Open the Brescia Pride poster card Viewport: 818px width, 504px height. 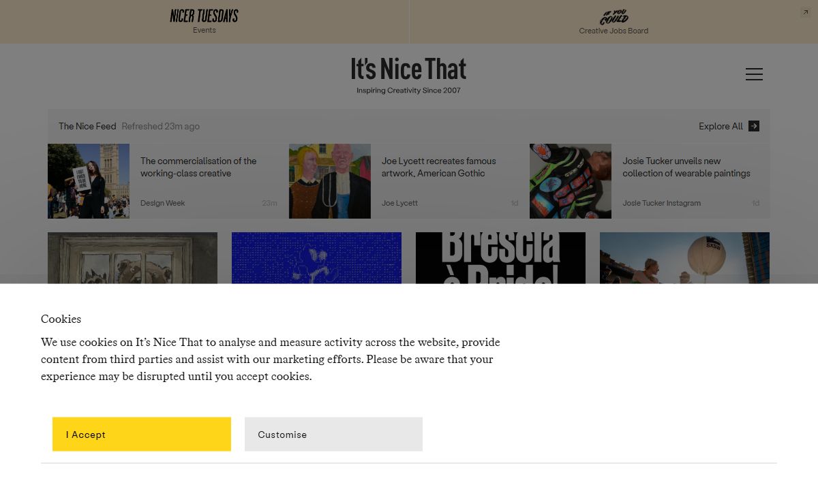[x=500, y=257]
